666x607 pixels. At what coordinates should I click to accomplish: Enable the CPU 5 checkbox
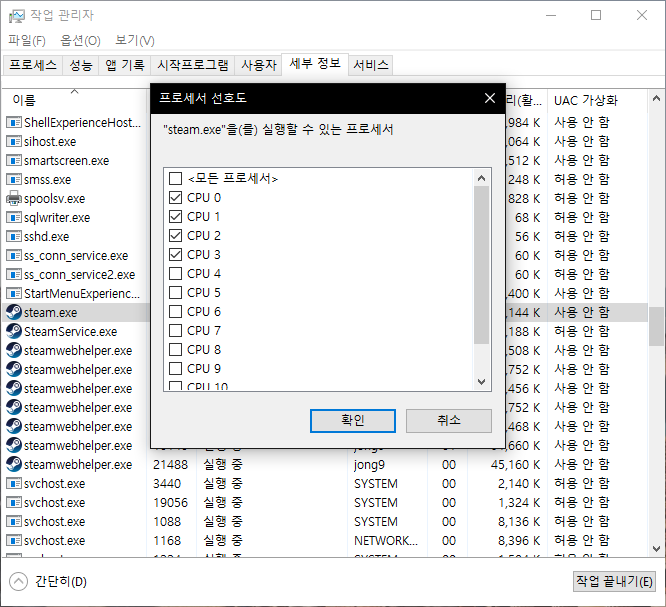175,293
